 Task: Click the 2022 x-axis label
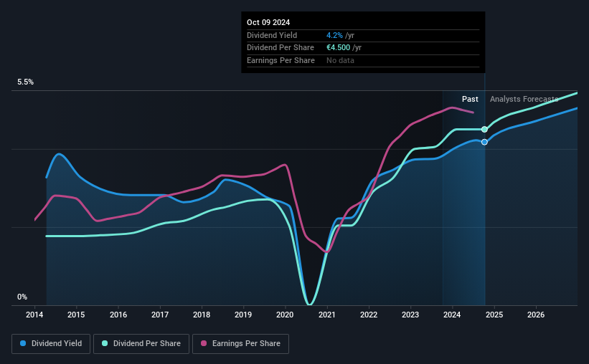[369, 315]
